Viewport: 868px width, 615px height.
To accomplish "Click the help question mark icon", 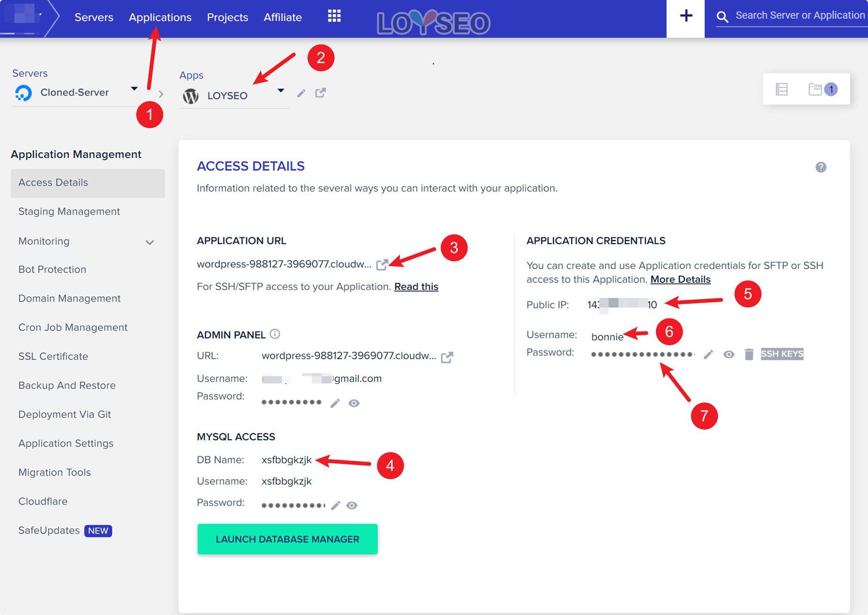I will (x=821, y=167).
